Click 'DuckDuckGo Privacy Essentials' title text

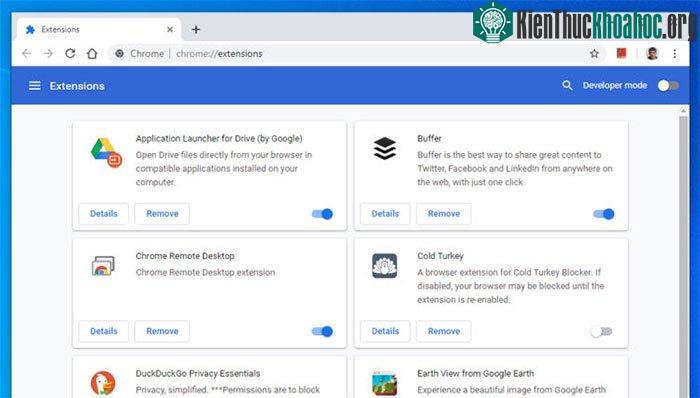click(x=198, y=373)
